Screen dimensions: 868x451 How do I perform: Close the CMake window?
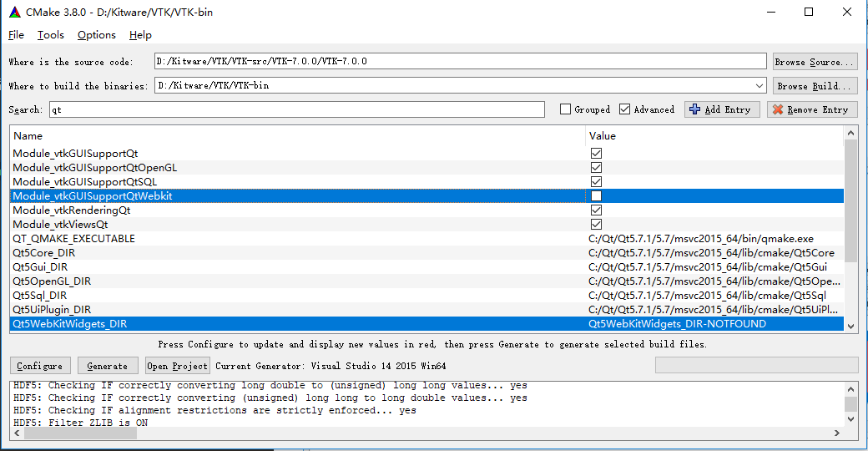point(847,12)
